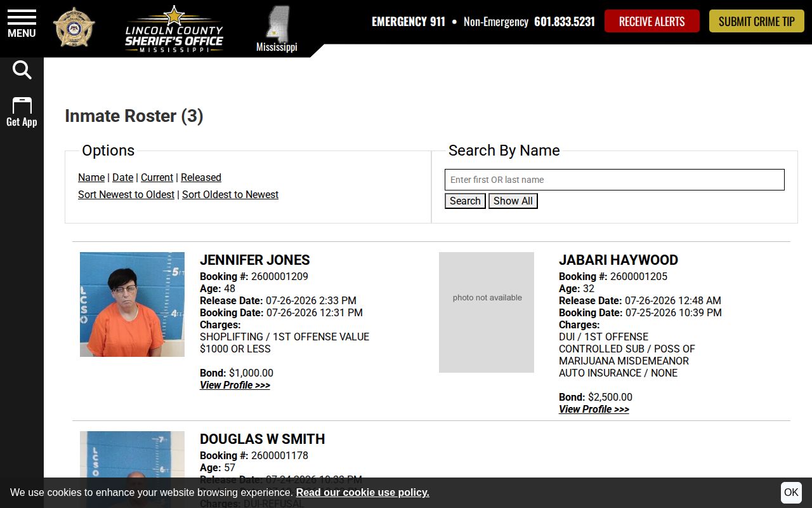Open Jennifer Jones mugshot photo
812x508 pixels.
(132, 304)
